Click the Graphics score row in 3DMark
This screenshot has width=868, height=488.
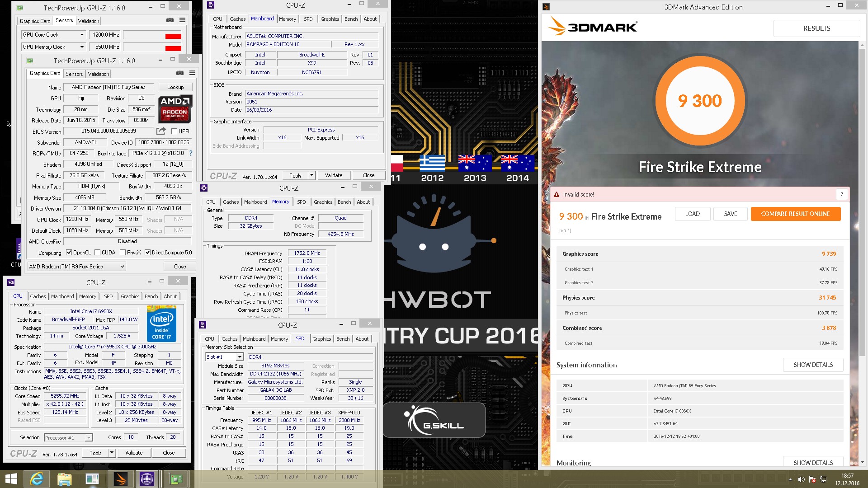click(x=699, y=254)
